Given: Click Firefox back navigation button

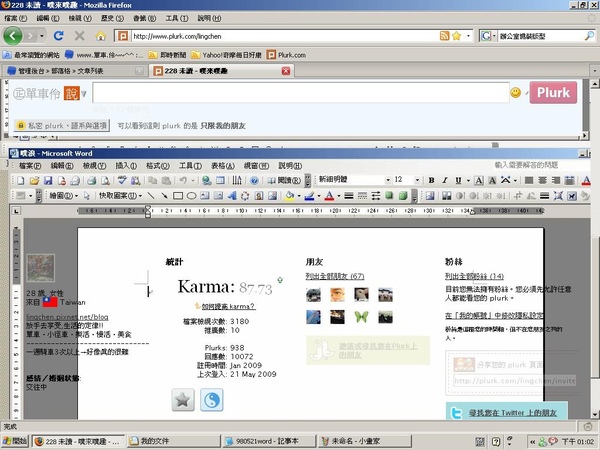Looking at the screenshot, I should (x=13, y=36).
